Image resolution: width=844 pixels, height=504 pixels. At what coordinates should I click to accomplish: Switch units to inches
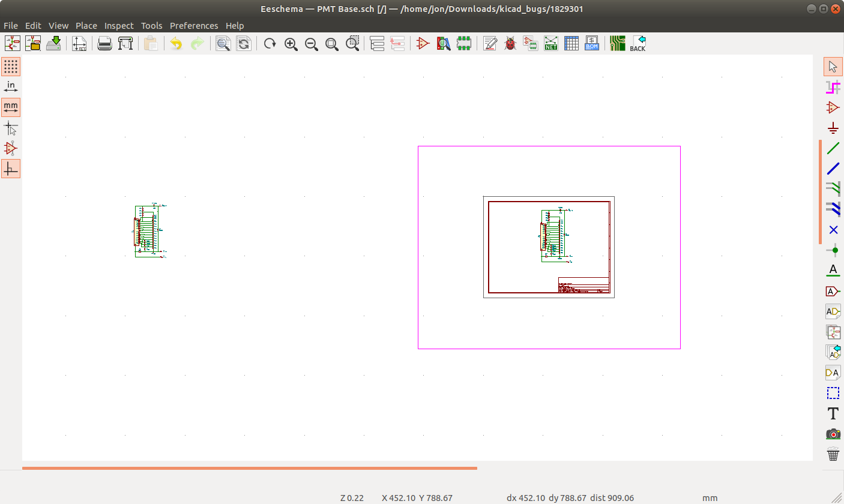coord(11,87)
